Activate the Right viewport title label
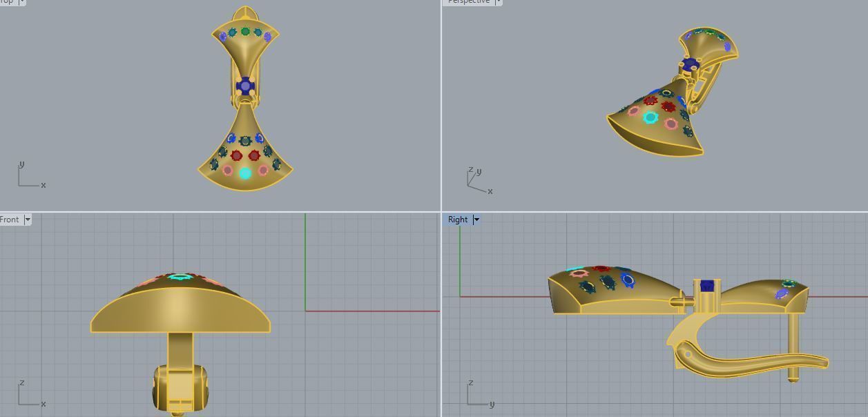Image resolution: width=868 pixels, height=417 pixels. [x=458, y=220]
